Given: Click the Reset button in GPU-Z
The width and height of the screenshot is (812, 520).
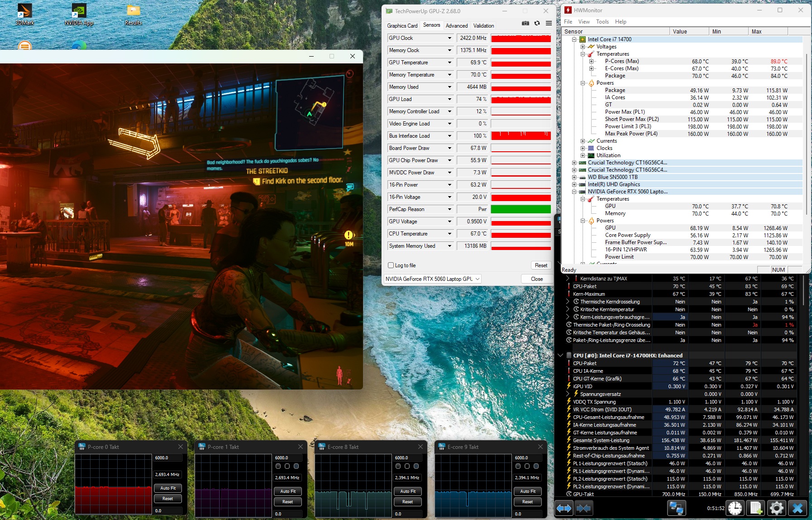Looking at the screenshot, I should point(541,265).
